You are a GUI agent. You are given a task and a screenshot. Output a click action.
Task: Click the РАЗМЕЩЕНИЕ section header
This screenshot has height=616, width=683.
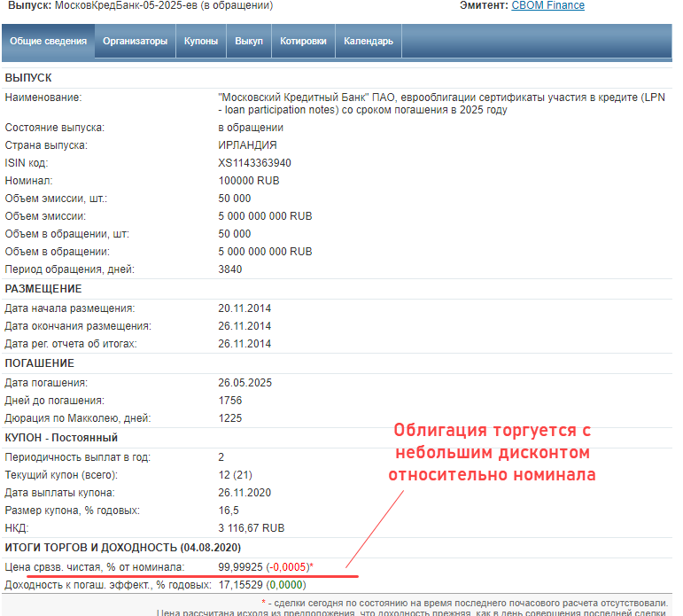click(43, 289)
